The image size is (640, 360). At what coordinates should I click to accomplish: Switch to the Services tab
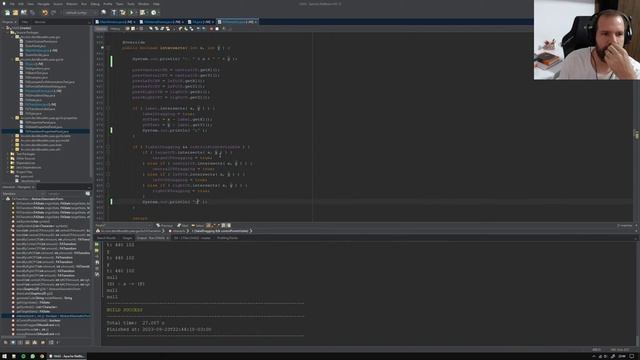click(40, 22)
